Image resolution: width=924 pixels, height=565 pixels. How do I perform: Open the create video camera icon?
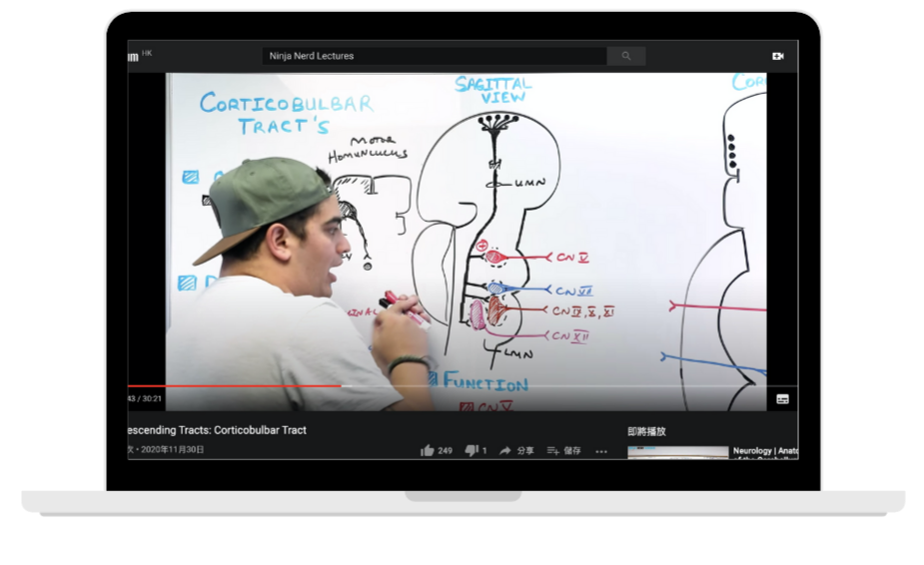(778, 56)
